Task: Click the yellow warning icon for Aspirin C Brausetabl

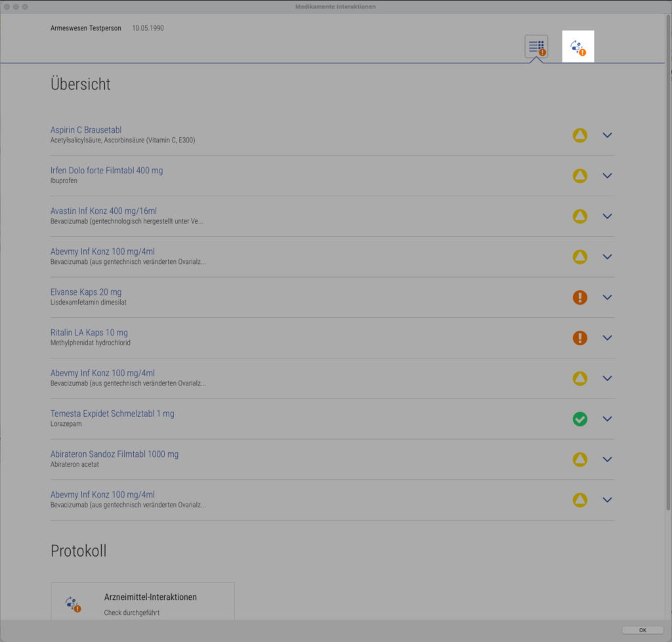Action: (580, 135)
